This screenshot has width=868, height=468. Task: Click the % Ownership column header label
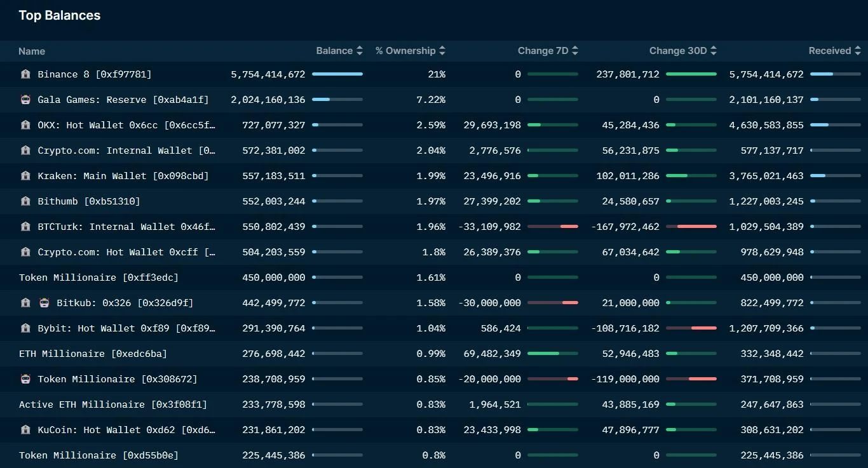click(405, 51)
